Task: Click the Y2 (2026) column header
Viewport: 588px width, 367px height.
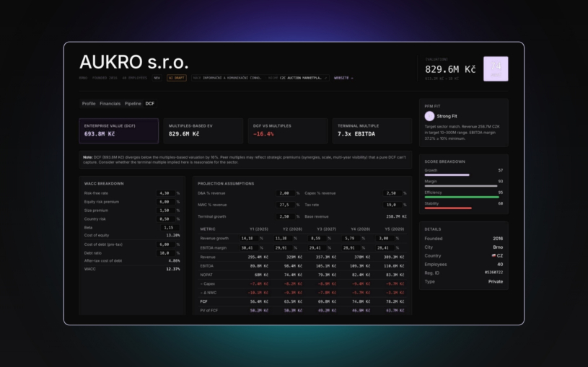Action: point(292,229)
